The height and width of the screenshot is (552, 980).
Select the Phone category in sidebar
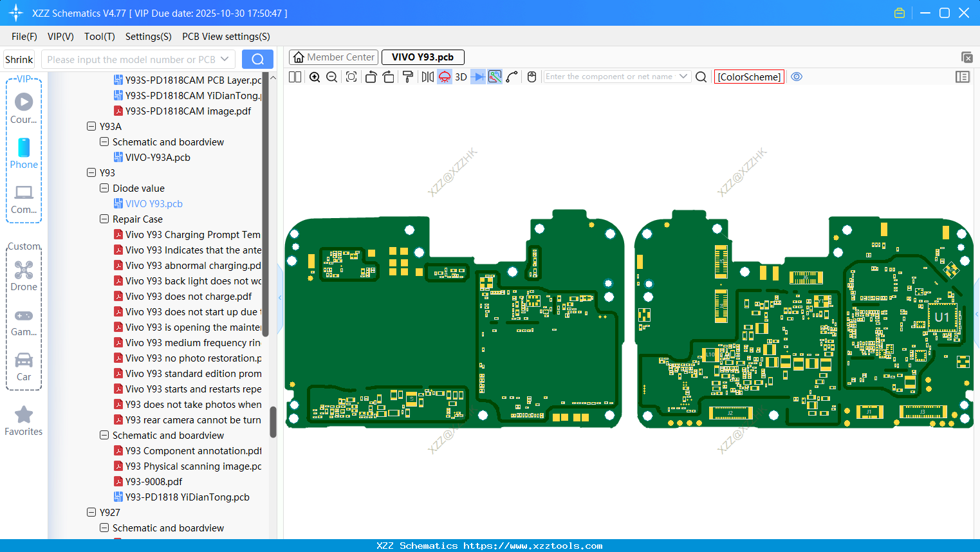click(24, 154)
